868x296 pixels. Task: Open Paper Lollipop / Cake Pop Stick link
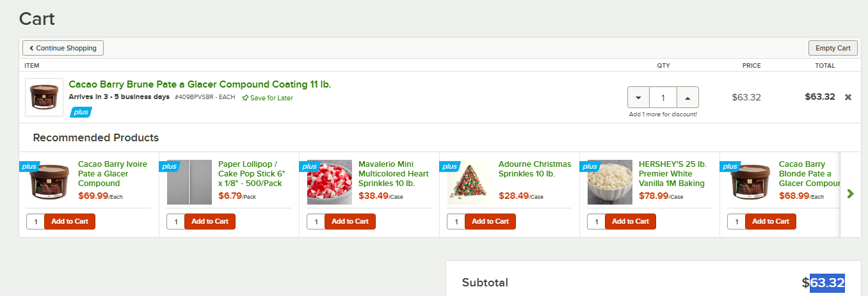(x=252, y=174)
